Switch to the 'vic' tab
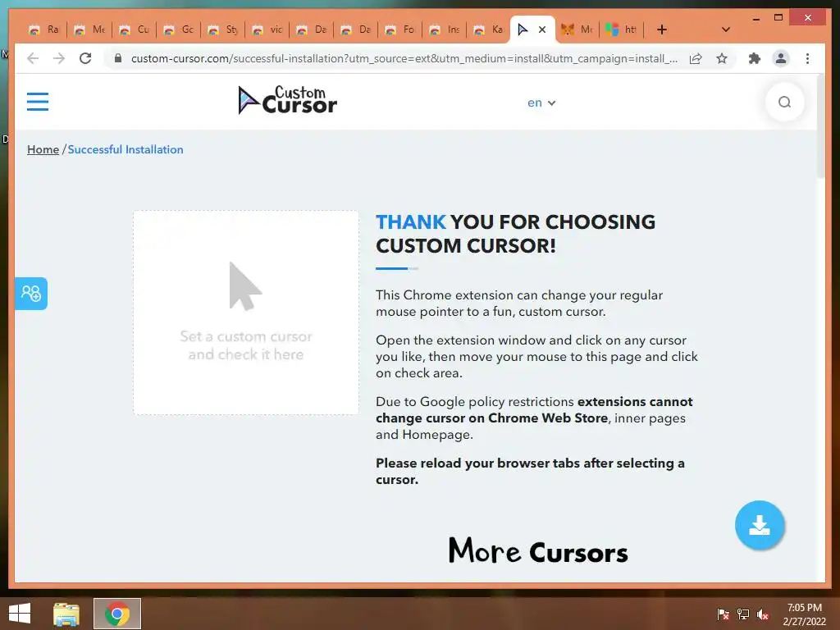840x630 pixels. pyautogui.click(x=267, y=30)
